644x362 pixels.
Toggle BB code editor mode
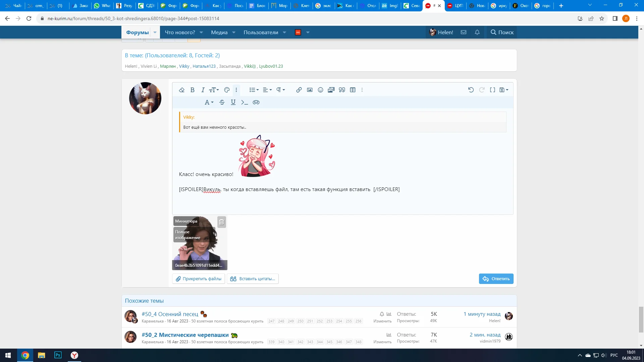492,90
